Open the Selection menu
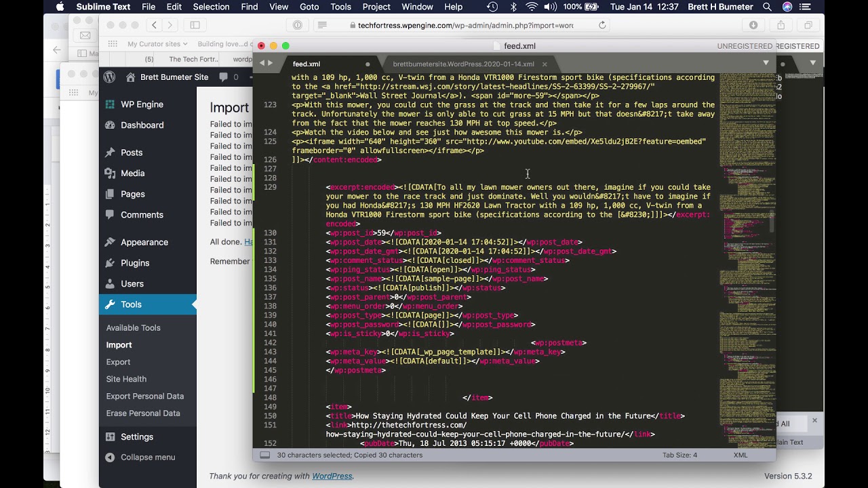 click(x=211, y=7)
